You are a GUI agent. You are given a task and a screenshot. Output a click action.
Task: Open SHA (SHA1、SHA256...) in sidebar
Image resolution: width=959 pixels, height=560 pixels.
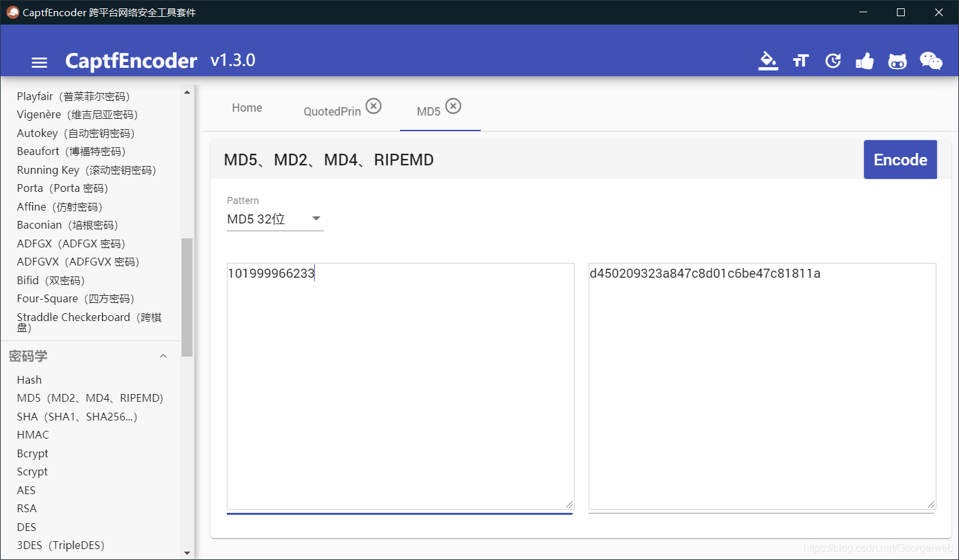[77, 417]
